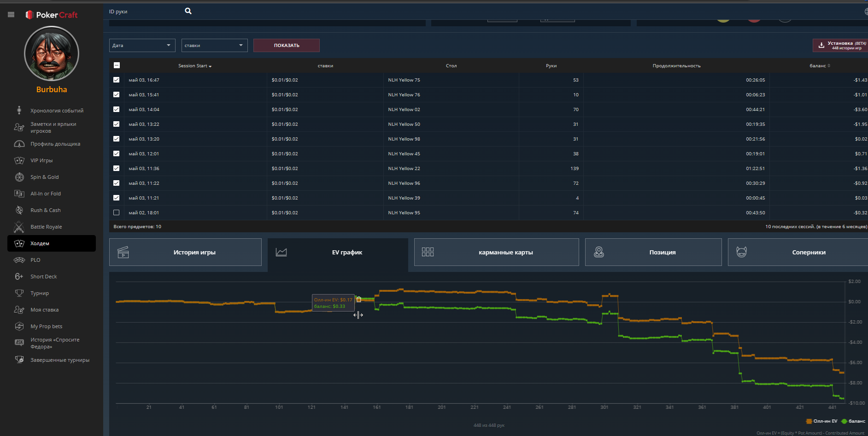Toggle Олл-ин EV legend swatch
This screenshot has width=868, height=436.
[x=809, y=421]
